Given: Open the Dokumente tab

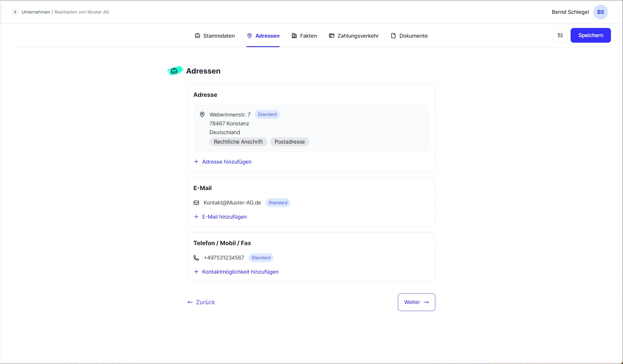Looking at the screenshot, I should point(409,36).
